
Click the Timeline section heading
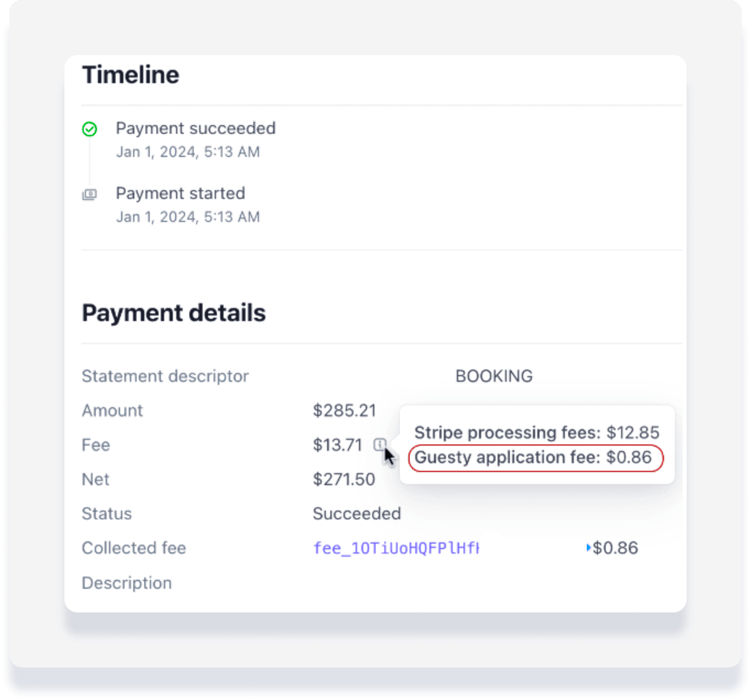pos(130,75)
